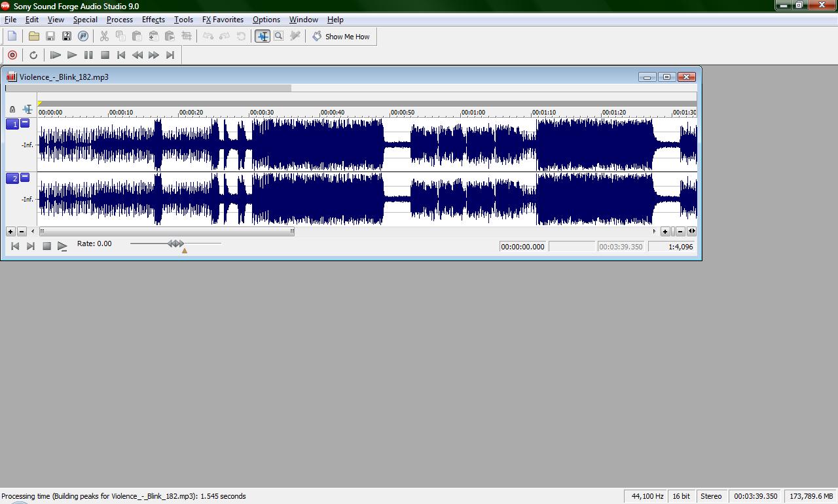Fast forward using transport toolbar
Screen dimensions: 838x504
(154, 55)
